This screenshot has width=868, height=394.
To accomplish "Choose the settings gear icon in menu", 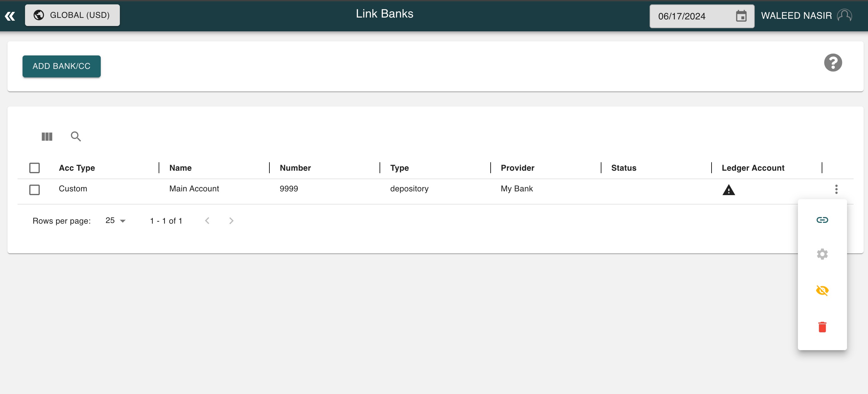I will coord(822,254).
